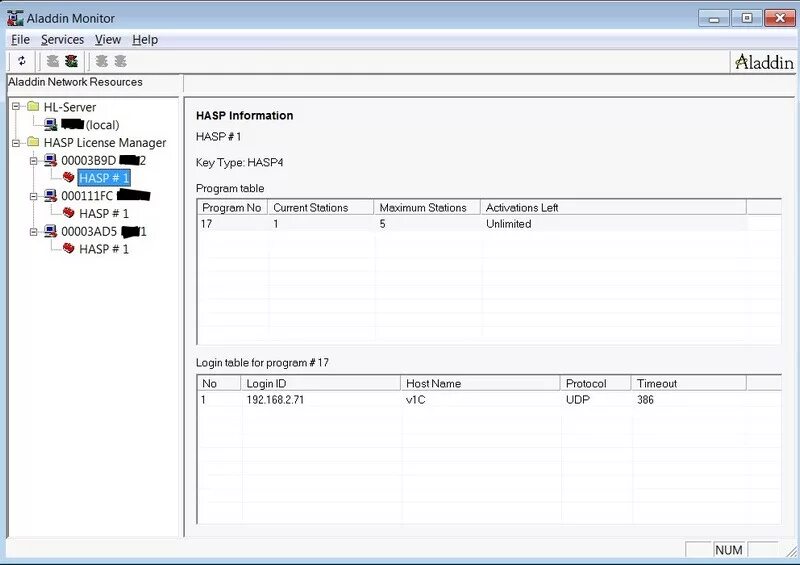Viewport: 800px width, 565px height.
Task: Click the red key icon under 00003AD5
Action: (x=68, y=248)
